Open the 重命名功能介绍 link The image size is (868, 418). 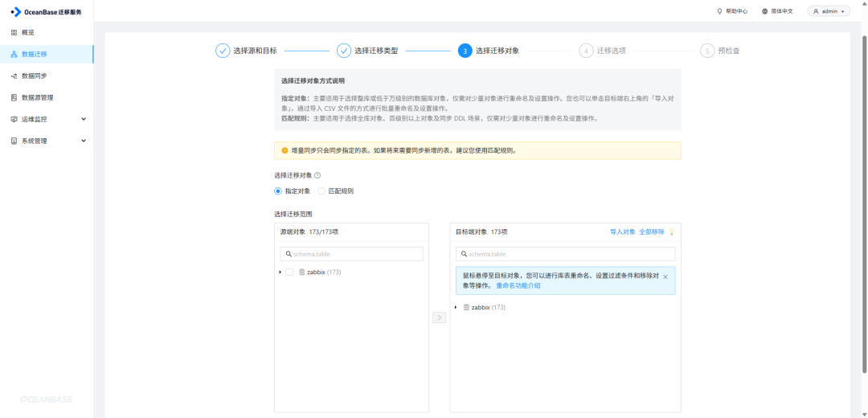[x=518, y=285]
